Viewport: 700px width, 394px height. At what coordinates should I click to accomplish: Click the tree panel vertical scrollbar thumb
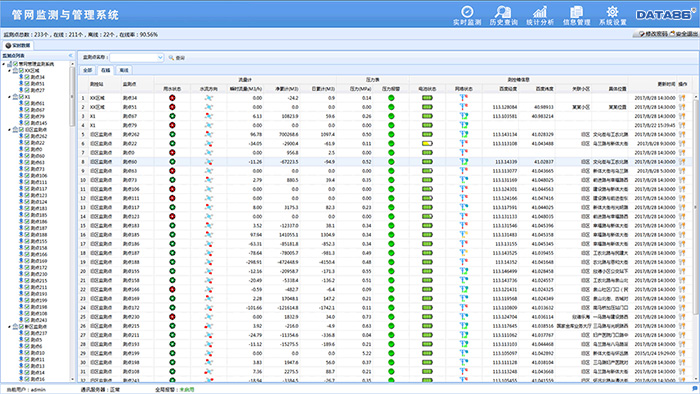tap(72, 96)
